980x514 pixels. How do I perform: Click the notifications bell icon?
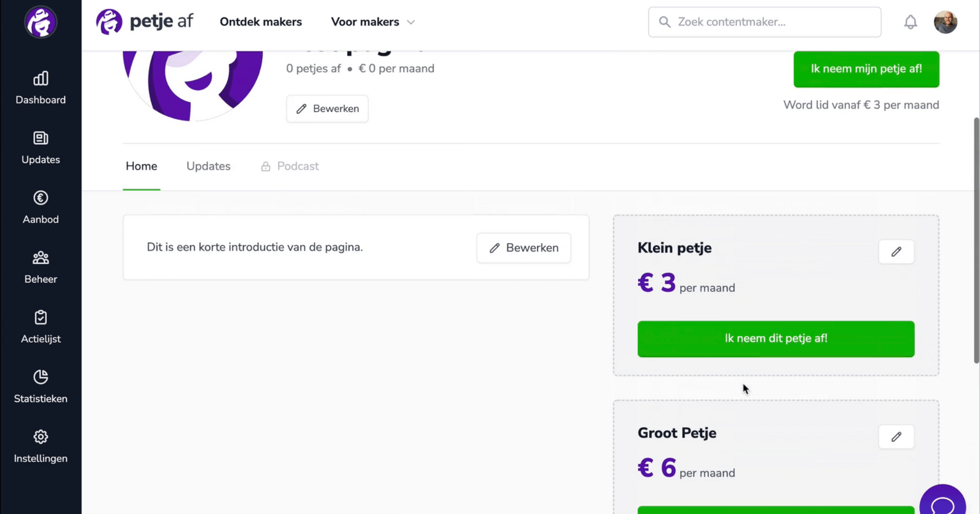[910, 22]
